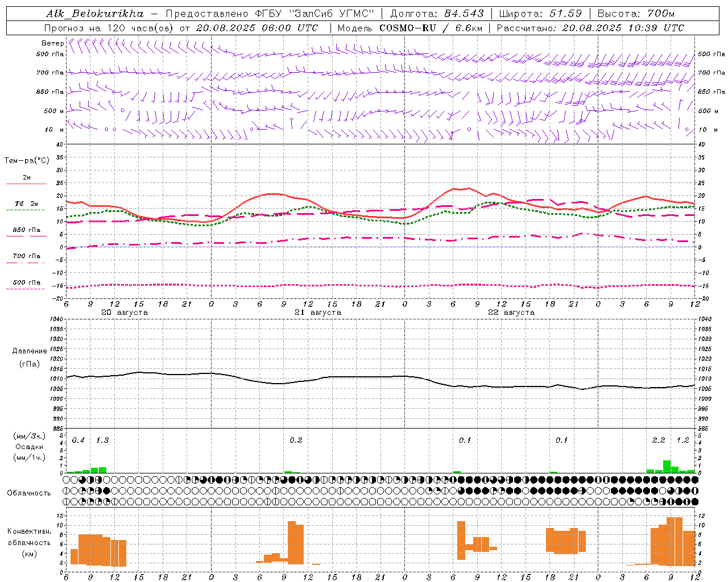The height and width of the screenshot is (582, 728).
Task: Click the (мм/1ч.) hourly precipitation unit label
Action: tap(30, 458)
